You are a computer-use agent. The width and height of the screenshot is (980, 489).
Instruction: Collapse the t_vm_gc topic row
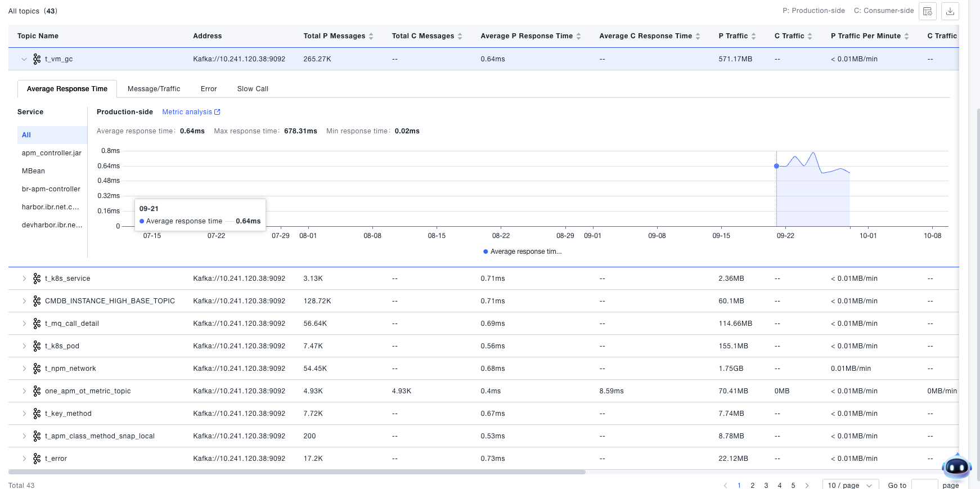(x=24, y=59)
